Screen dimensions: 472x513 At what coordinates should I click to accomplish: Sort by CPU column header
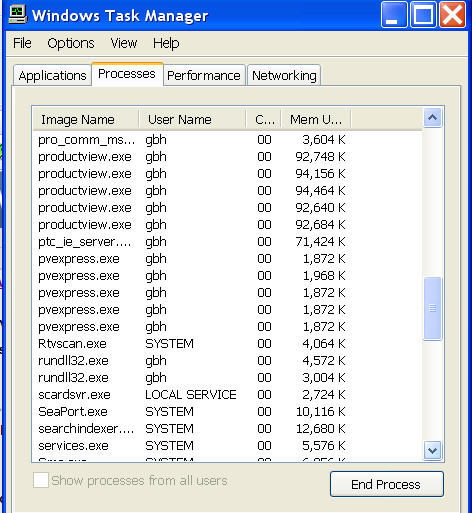[264, 119]
